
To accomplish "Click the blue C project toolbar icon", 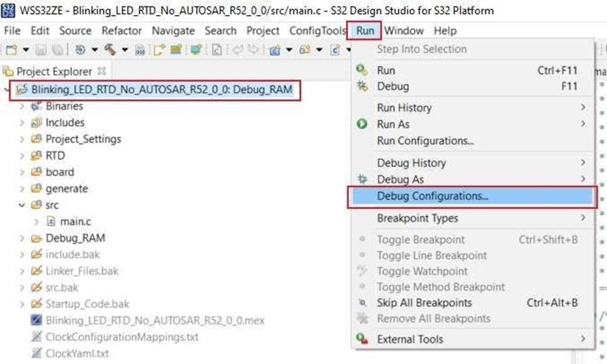I will pos(275,50).
